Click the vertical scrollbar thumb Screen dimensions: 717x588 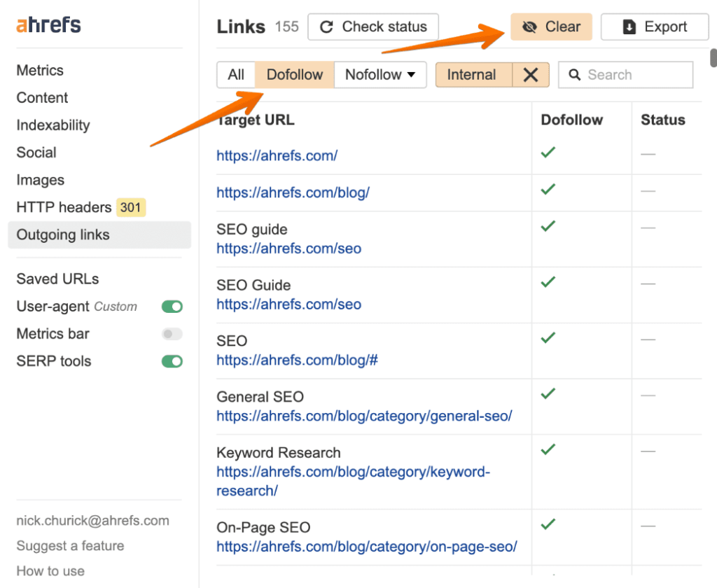click(713, 59)
